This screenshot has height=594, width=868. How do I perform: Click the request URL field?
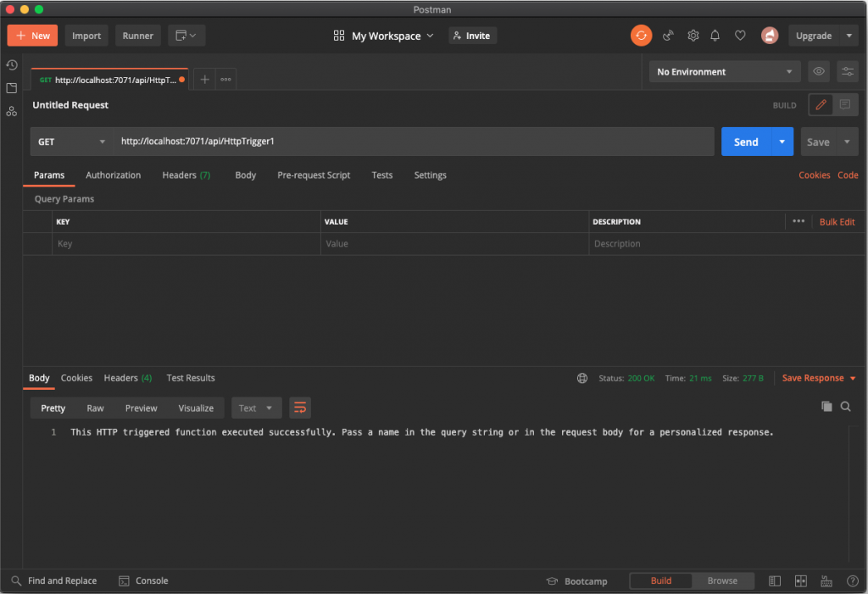coord(414,142)
